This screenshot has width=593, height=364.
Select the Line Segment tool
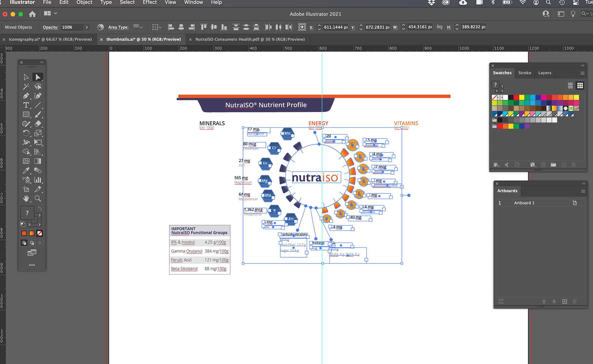point(38,105)
